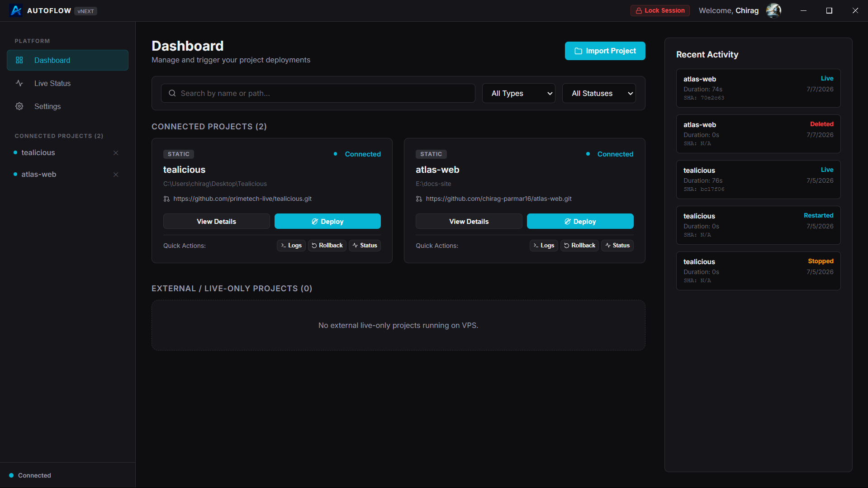Open the All Statuses dropdown

tap(599, 93)
